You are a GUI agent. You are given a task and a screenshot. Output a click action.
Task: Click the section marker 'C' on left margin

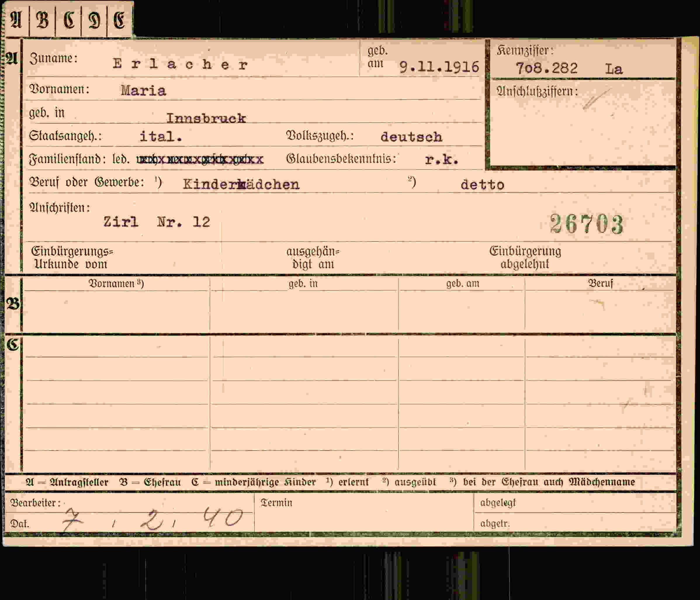(13, 345)
